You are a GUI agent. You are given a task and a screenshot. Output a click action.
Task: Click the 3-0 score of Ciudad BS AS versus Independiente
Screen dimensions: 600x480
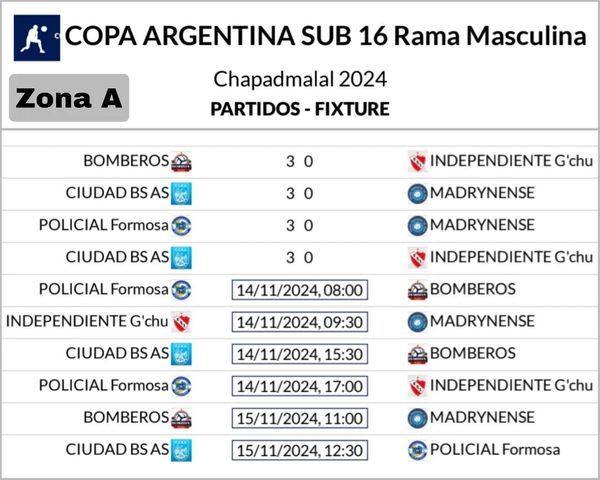[300, 258]
